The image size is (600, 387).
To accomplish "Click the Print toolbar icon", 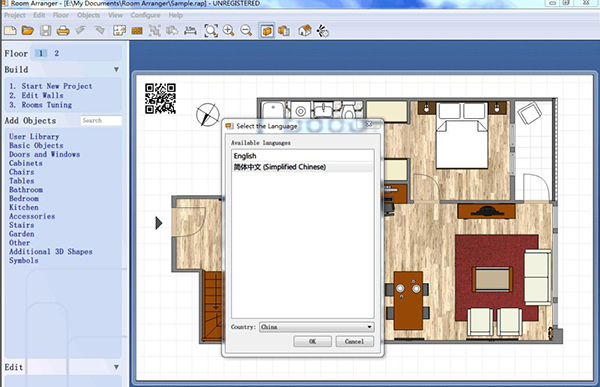I will click(x=63, y=31).
